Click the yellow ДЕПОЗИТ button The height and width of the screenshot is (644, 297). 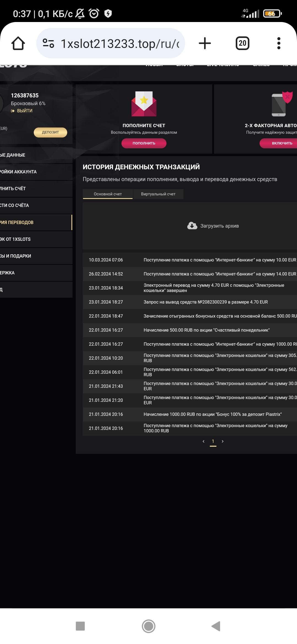click(x=50, y=132)
